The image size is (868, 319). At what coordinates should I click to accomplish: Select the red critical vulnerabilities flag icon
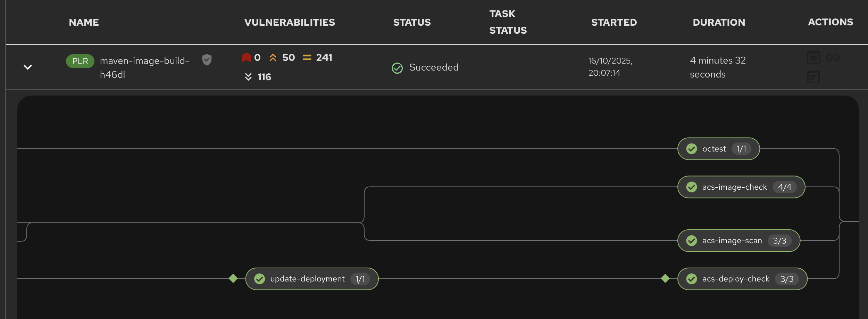[246, 57]
